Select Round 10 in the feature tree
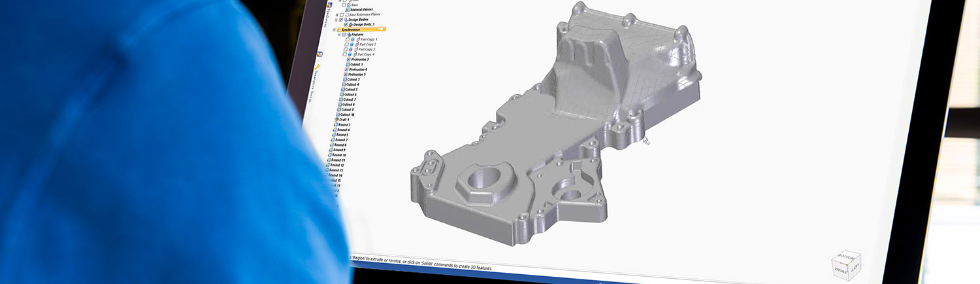The width and height of the screenshot is (980, 284). click(x=338, y=155)
